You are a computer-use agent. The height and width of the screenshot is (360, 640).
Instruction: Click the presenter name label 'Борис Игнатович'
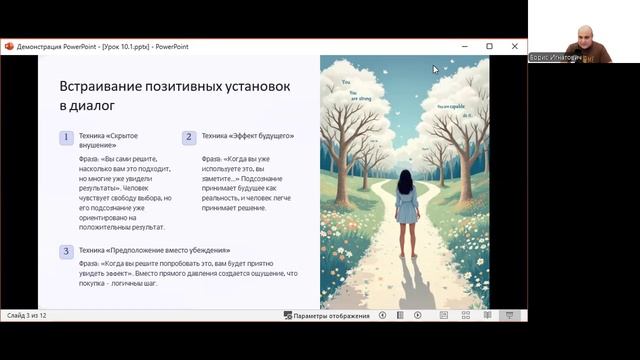[555, 58]
